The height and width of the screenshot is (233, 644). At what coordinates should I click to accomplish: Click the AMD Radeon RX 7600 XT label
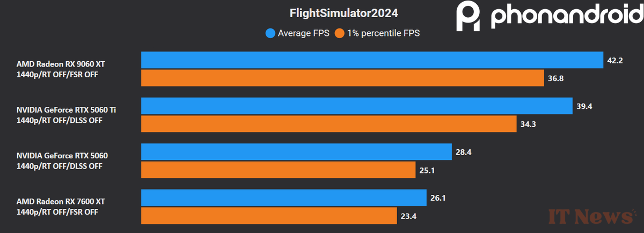click(61, 201)
